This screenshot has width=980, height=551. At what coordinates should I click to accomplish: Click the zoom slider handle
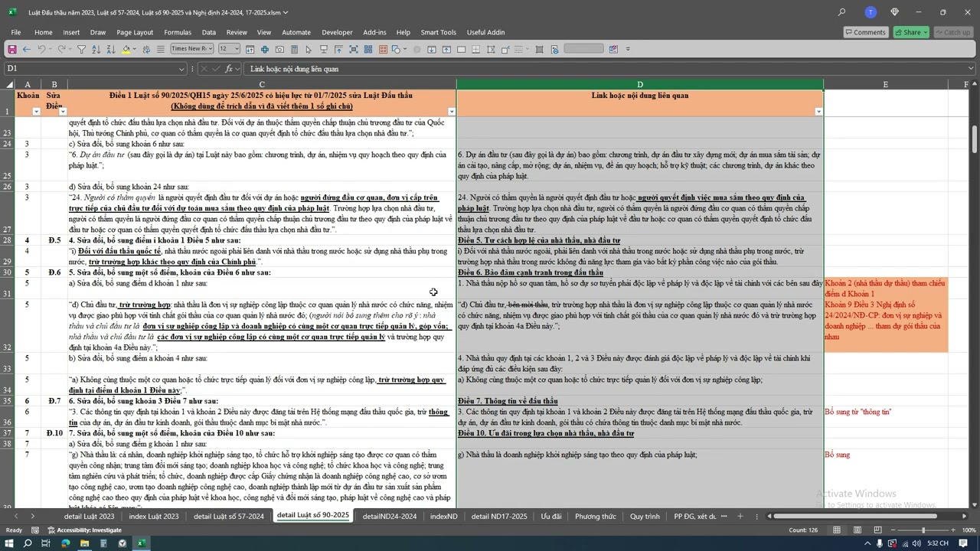[923, 530]
